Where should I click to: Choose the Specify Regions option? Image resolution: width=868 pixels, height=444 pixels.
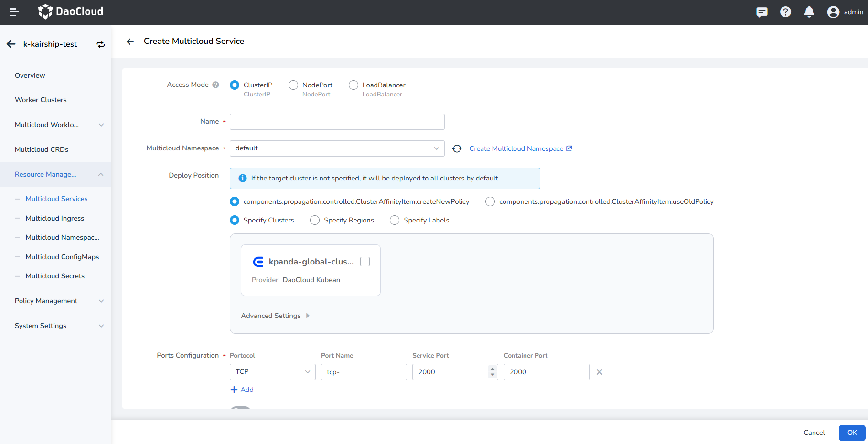coord(315,220)
